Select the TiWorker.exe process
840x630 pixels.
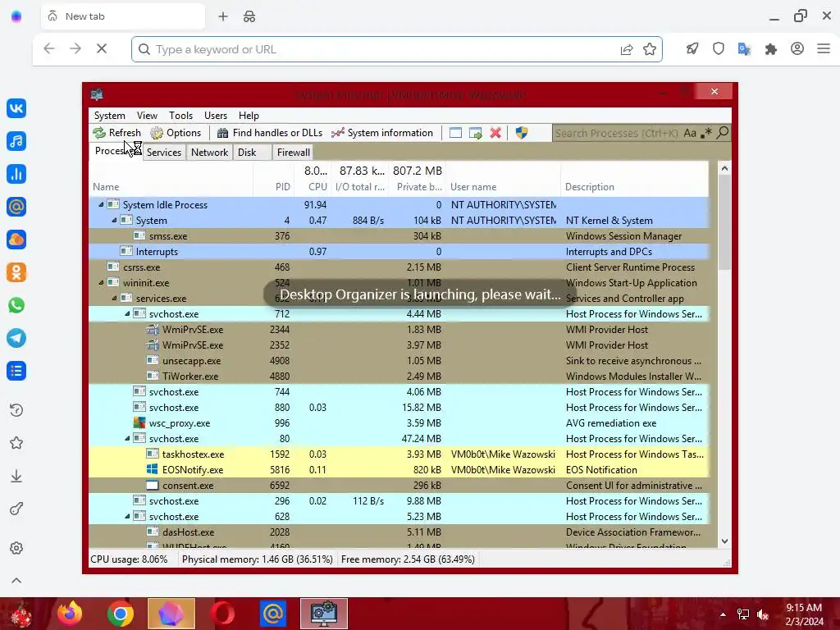[399, 376]
